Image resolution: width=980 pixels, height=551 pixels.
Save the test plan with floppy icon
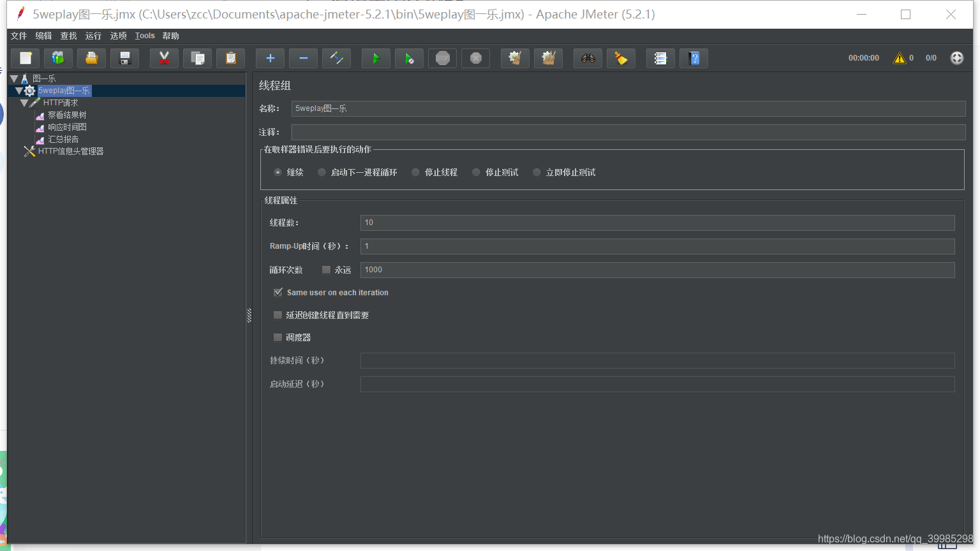coord(125,58)
